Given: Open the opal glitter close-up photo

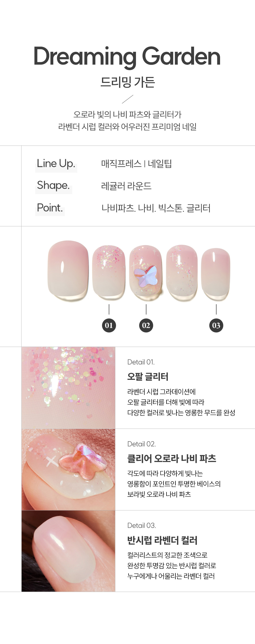Looking at the screenshot, I should [68, 388].
